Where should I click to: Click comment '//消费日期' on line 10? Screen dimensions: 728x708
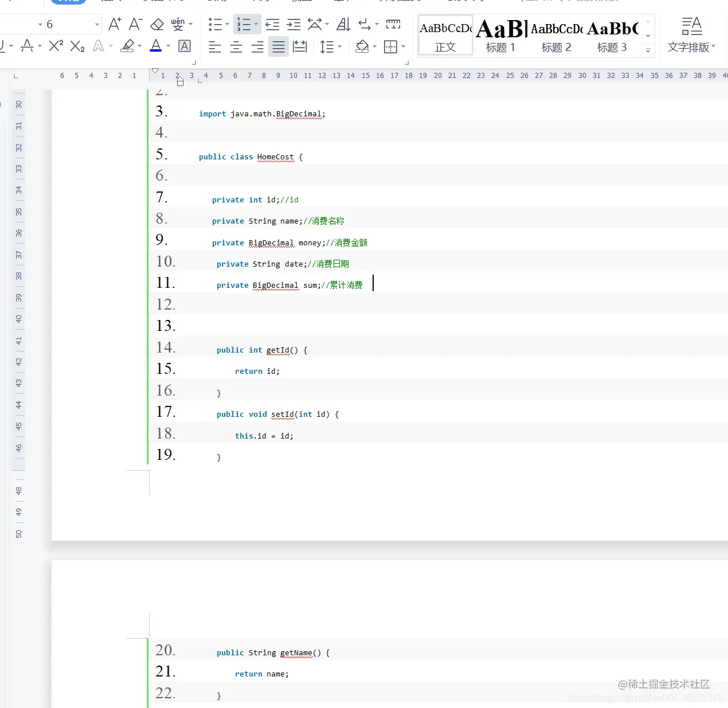(x=328, y=264)
